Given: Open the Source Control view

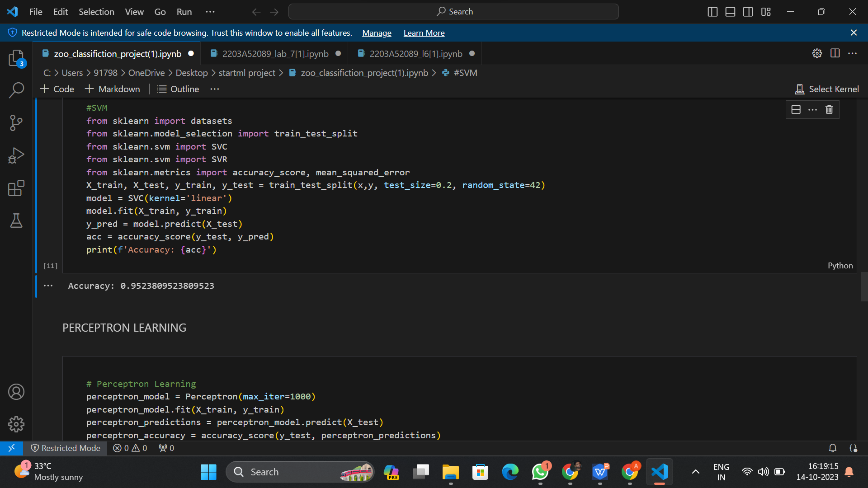Looking at the screenshot, I should tap(16, 122).
